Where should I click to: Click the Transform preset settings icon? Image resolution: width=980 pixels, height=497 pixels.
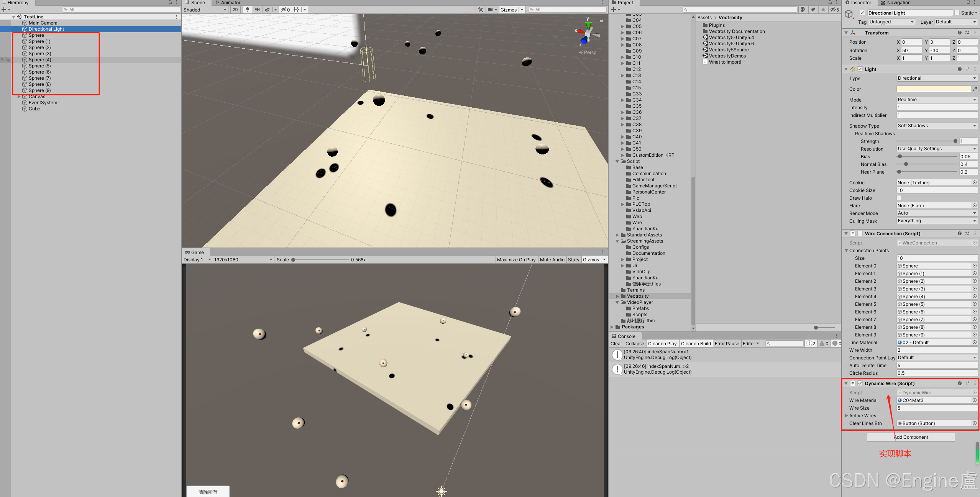pyautogui.click(x=967, y=33)
